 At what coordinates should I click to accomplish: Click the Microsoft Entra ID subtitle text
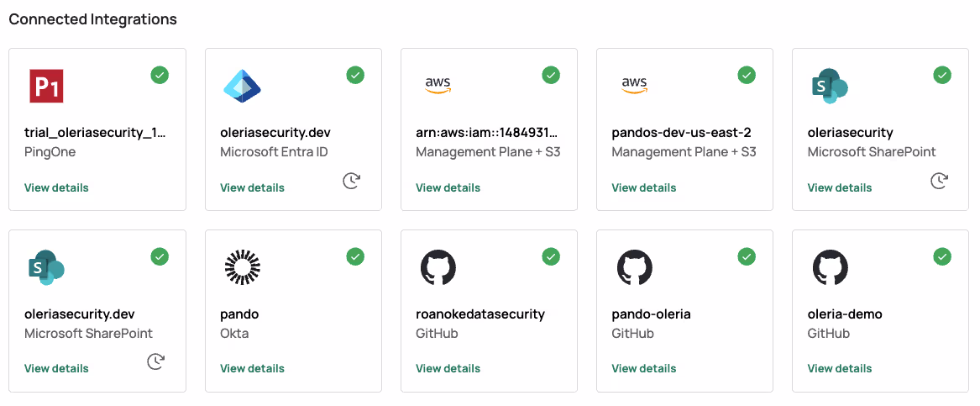(x=274, y=152)
